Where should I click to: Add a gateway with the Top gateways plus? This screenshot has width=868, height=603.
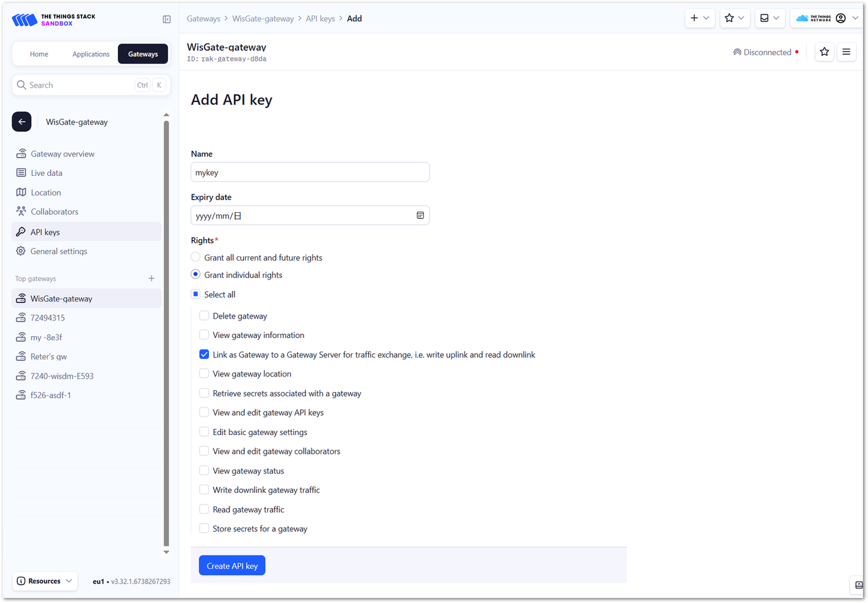point(151,279)
